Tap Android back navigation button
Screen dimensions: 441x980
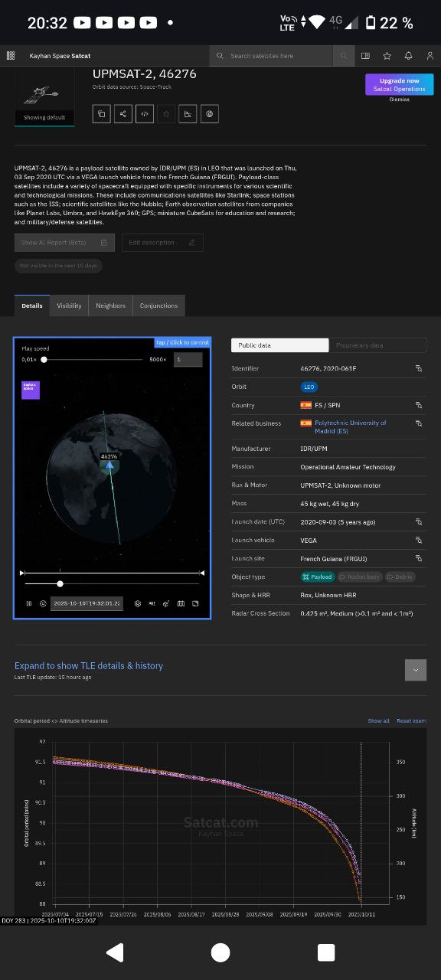tap(115, 952)
